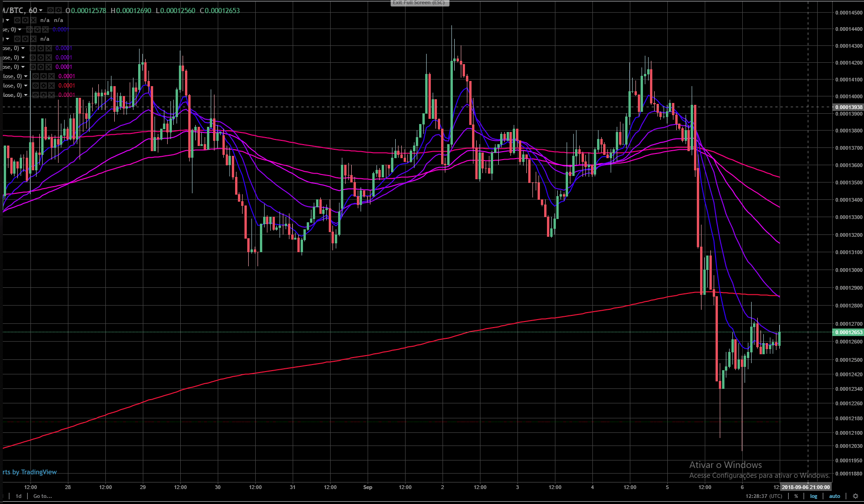Hide the red 'lose, 0)' moving average line

(x=36, y=86)
